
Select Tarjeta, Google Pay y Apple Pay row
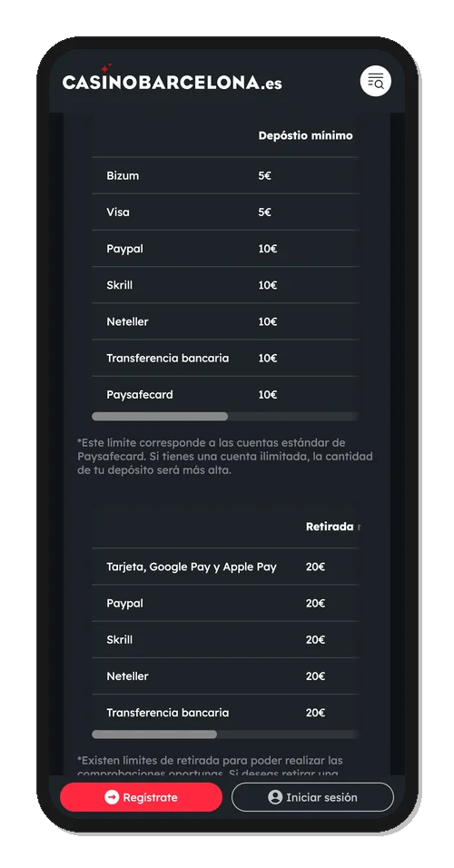(225, 567)
